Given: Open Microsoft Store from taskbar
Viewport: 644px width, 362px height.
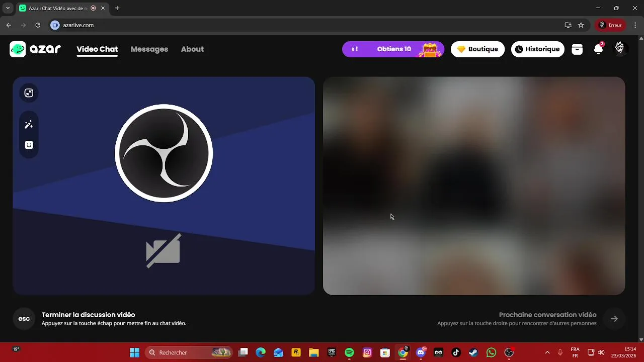Looking at the screenshot, I should pos(385,352).
